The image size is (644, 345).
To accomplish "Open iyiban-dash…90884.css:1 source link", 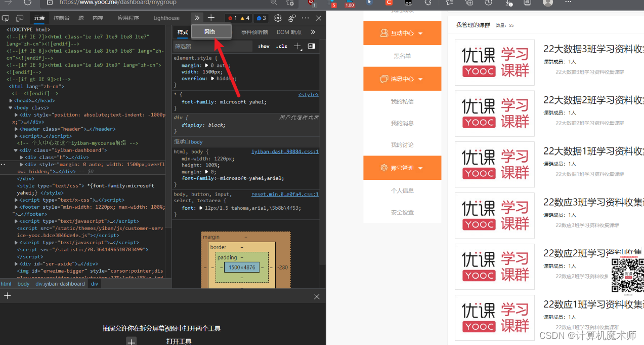I will pos(285,151).
